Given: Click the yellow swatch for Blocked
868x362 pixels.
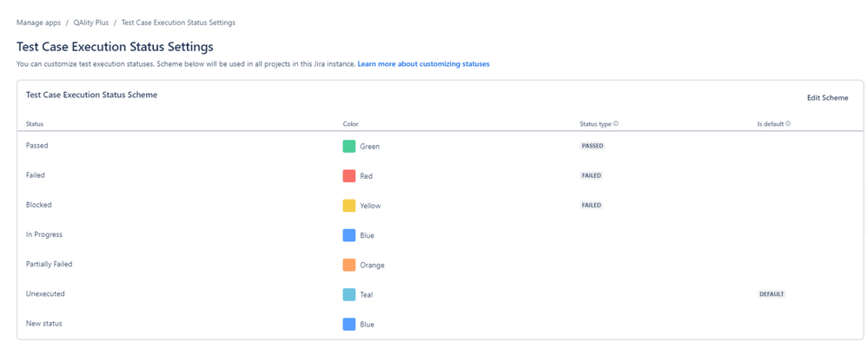Looking at the screenshot, I should pos(349,206).
